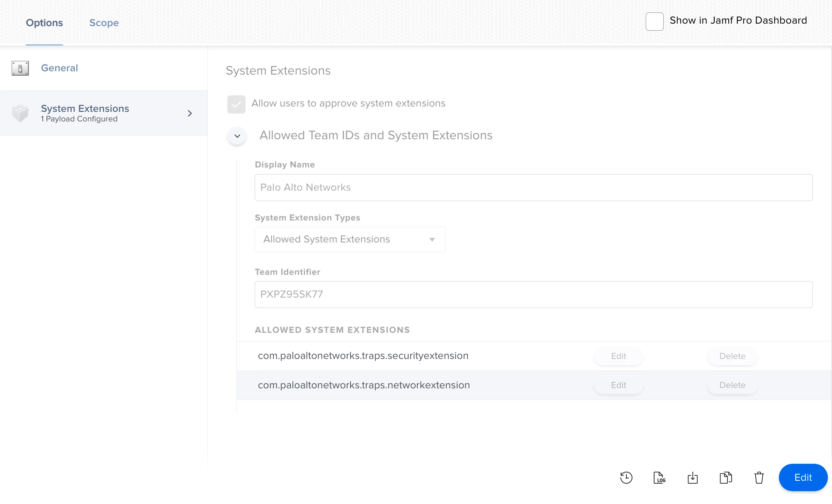Select the System Extensions payload row
Viewport: 832px width, 504px height.
pos(104,113)
